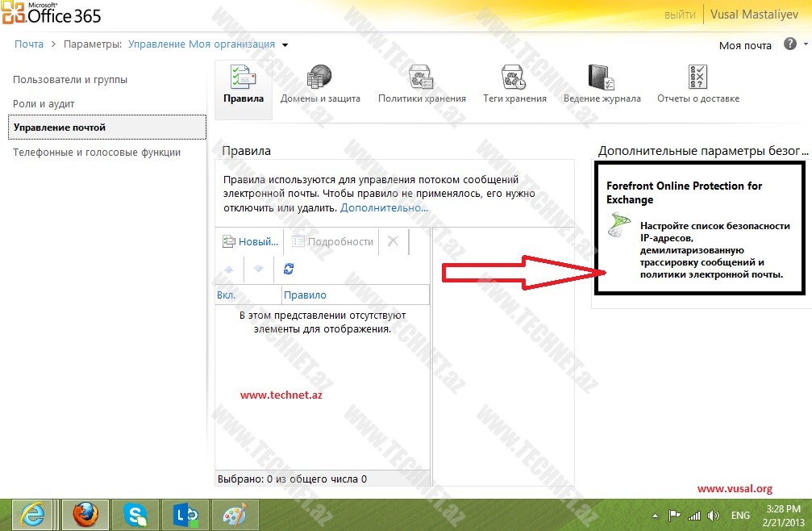812x531 pixels.
Task: Refresh the rules list
Action: 289,269
